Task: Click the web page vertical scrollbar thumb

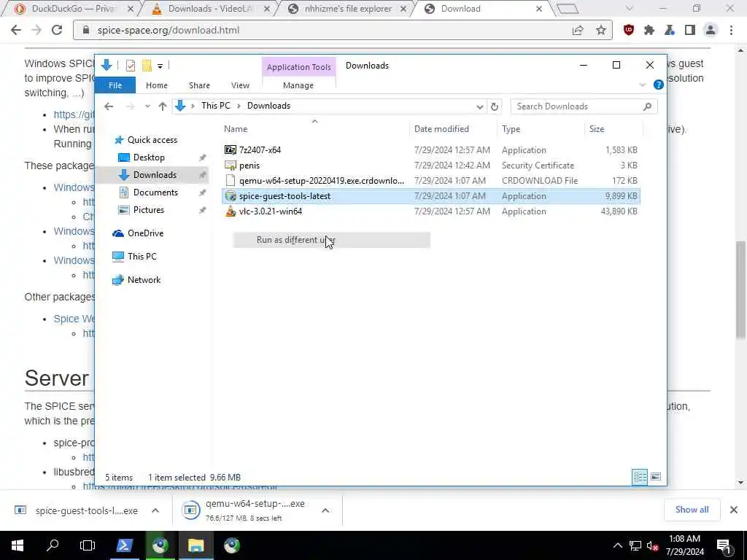Action: click(x=741, y=290)
